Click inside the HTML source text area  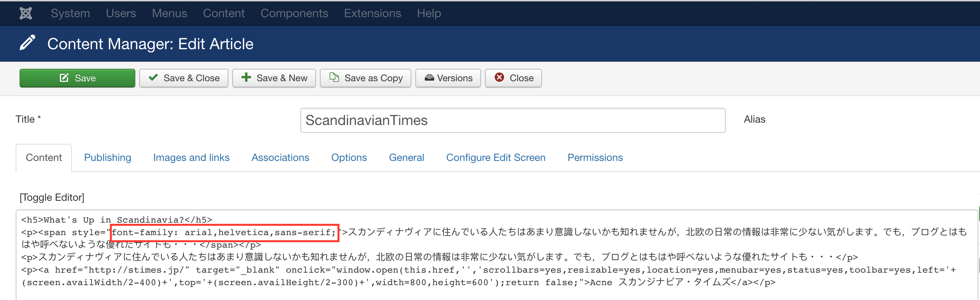tap(469, 291)
